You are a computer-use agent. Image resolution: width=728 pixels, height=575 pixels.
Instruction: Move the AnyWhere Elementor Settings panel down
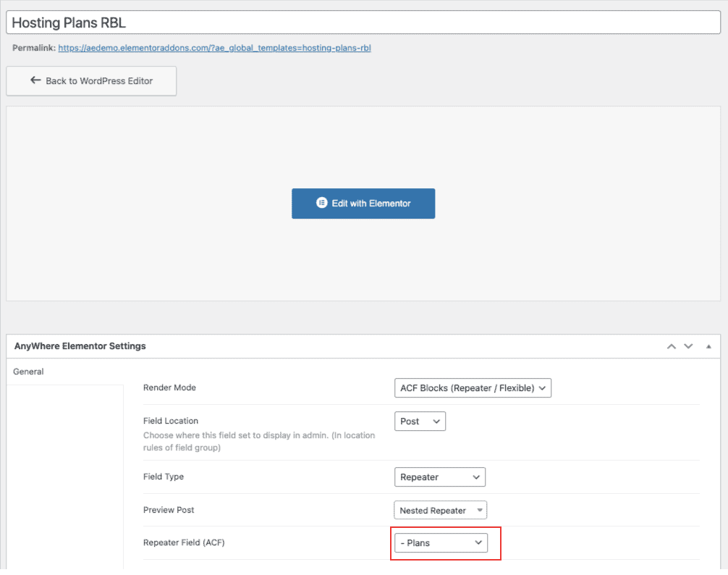pyautogui.click(x=688, y=346)
